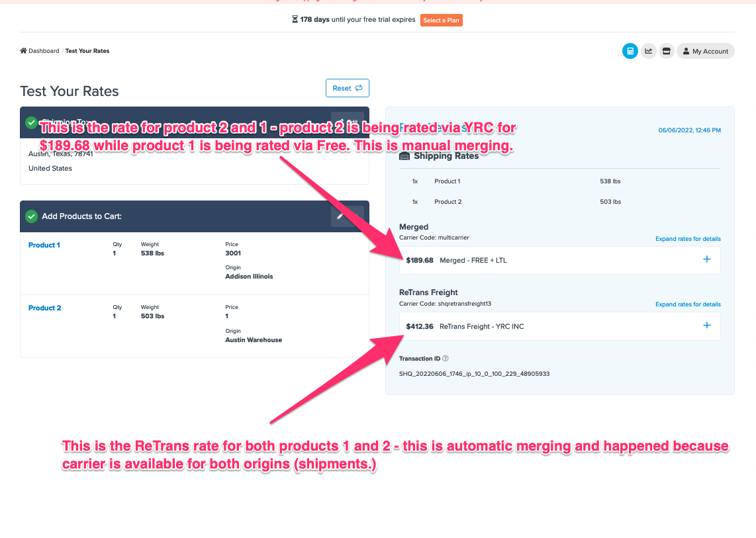Click the Select a Plan button

point(441,20)
